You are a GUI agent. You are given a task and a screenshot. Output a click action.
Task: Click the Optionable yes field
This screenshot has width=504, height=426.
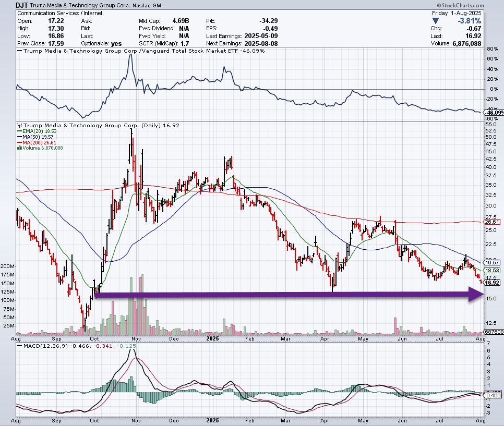click(x=101, y=44)
